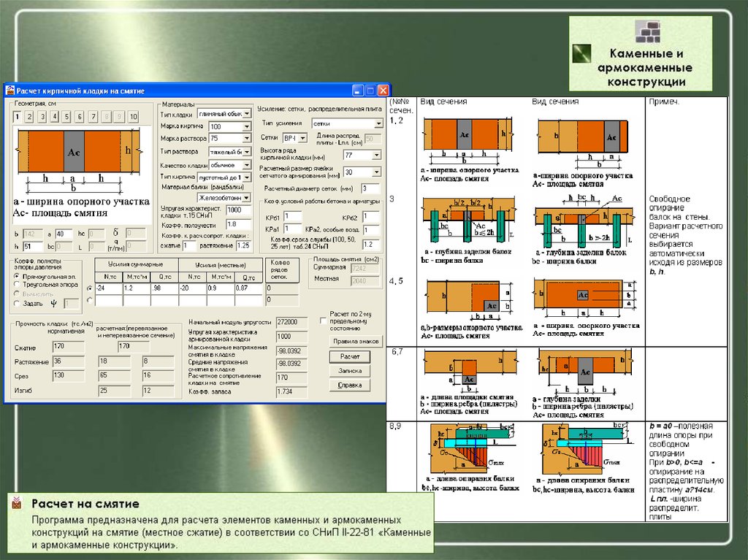
Task: Click the Коэфф. запаса result 1.734
Action: pos(291,391)
